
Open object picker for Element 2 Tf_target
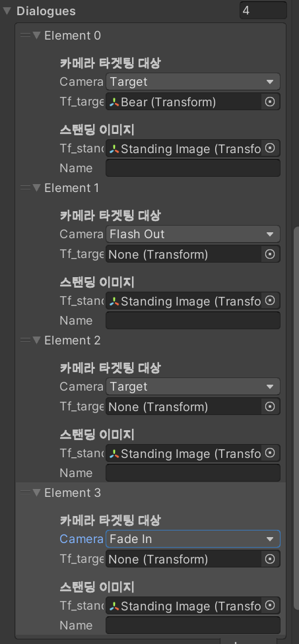tap(270, 406)
